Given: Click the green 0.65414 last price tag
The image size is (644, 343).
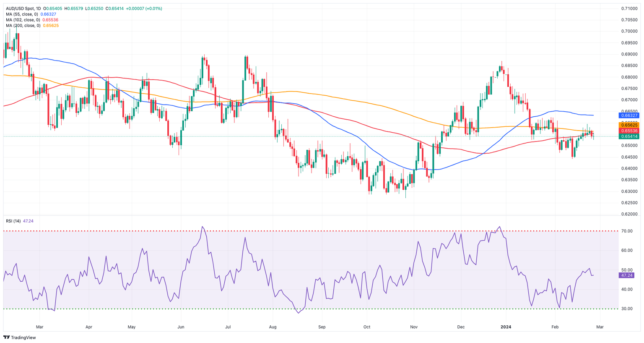Looking at the screenshot, I should pyautogui.click(x=628, y=136).
